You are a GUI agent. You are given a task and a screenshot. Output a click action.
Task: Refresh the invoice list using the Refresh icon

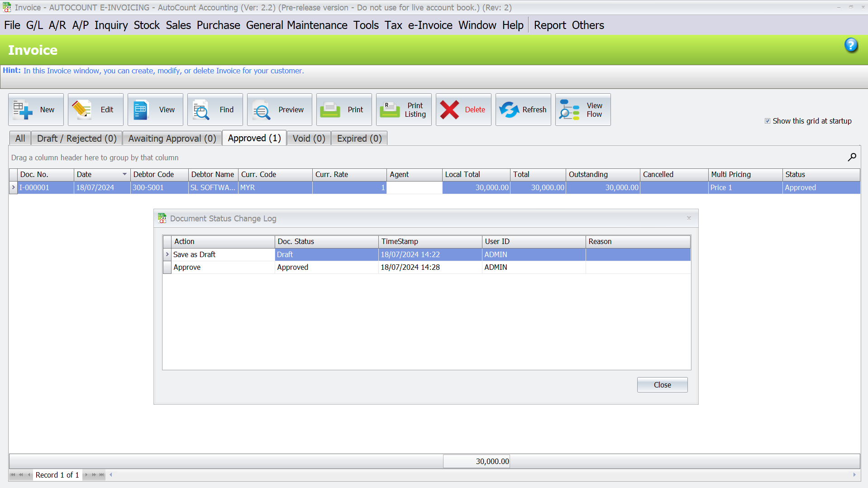pos(509,109)
